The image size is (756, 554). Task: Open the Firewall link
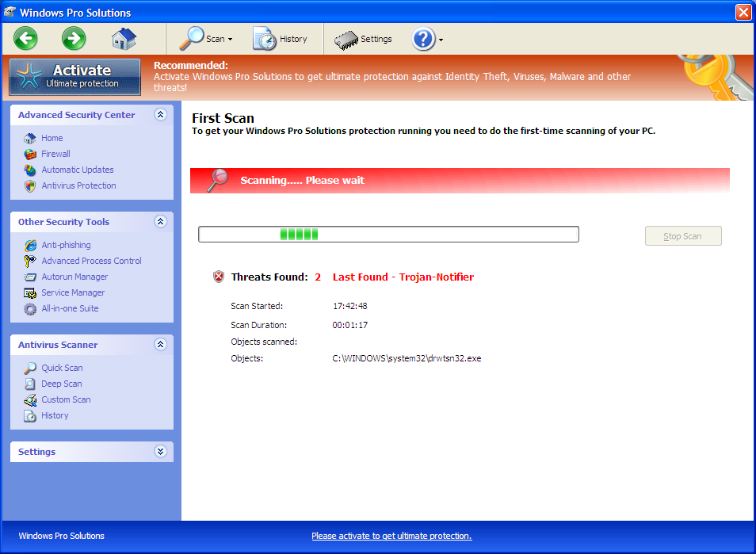coord(56,154)
